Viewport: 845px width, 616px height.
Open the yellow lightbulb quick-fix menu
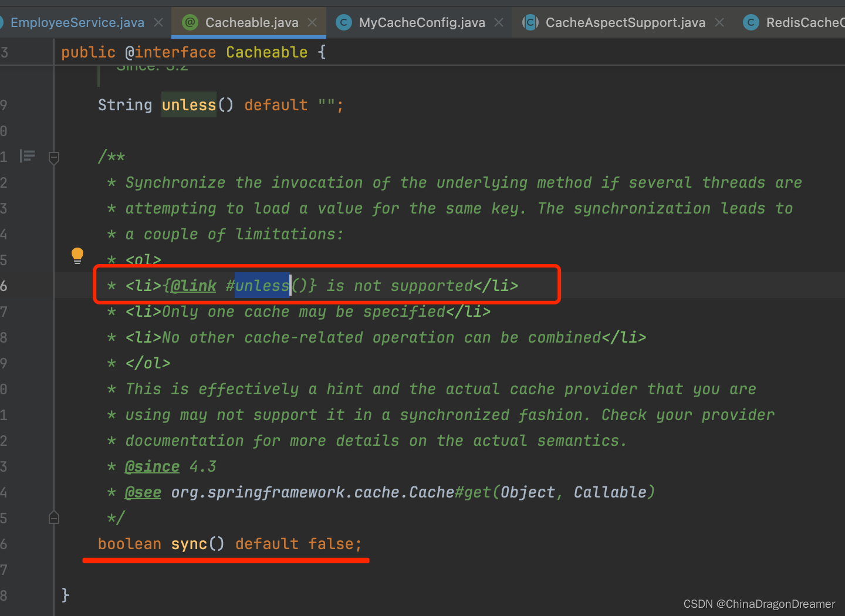(77, 256)
